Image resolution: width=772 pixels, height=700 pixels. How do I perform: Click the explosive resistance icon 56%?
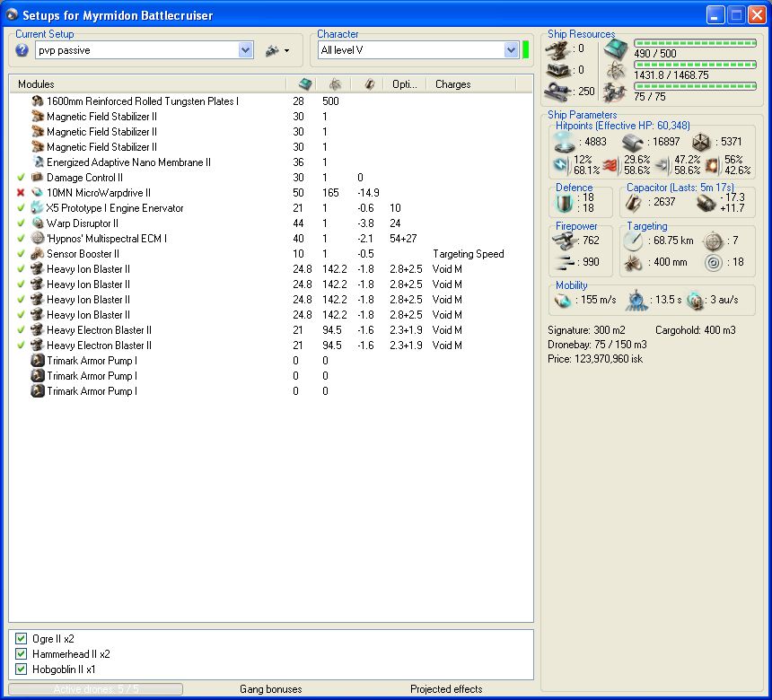pyautogui.click(x=712, y=165)
